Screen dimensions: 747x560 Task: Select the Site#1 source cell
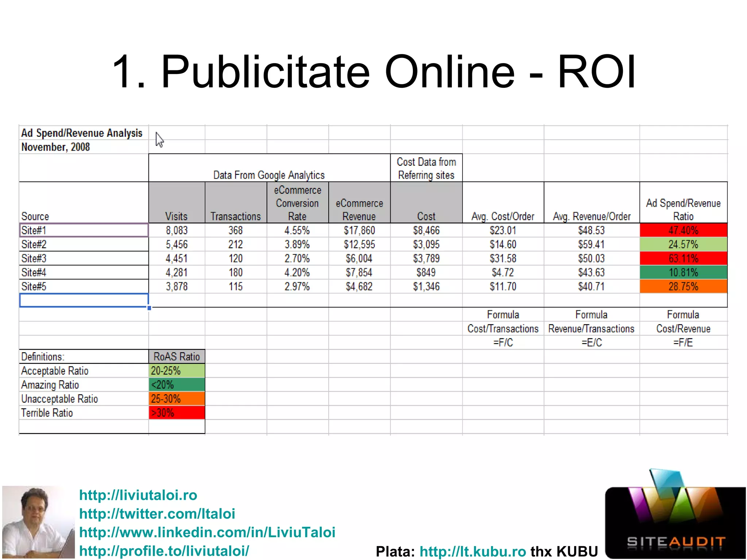tap(84, 230)
